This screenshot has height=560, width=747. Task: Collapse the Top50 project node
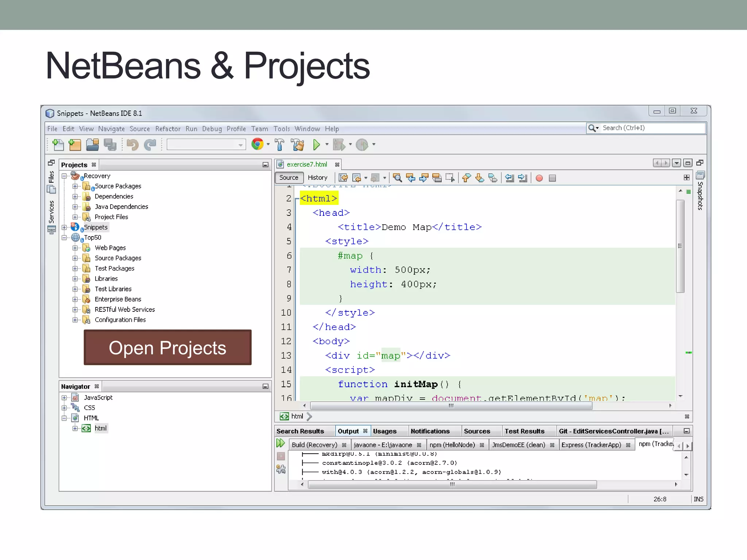click(64, 238)
